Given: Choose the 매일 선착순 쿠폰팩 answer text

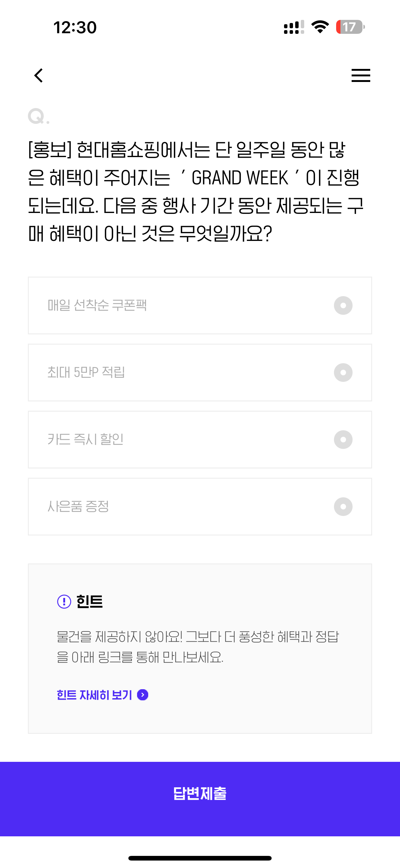Looking at the screenshot, I should [x=97, y=305].
